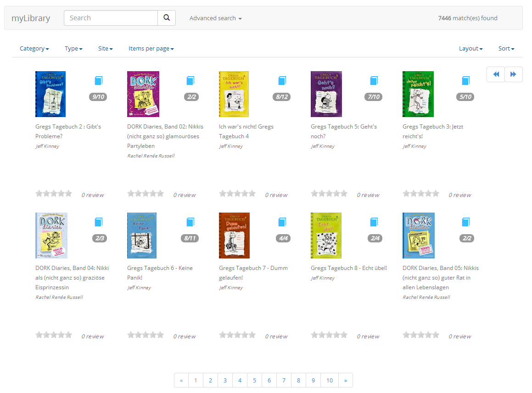Click book icon beside Gregs Tagebuch 2
Image resolution: width=532 pixels, height=393 pixels.
(x=98, y=81)
